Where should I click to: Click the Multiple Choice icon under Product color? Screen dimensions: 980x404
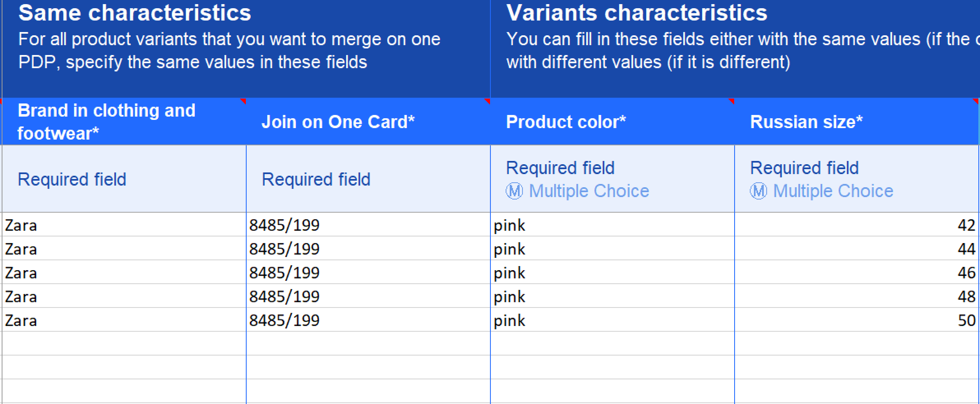pyautogui.click(x=514, y=191)
